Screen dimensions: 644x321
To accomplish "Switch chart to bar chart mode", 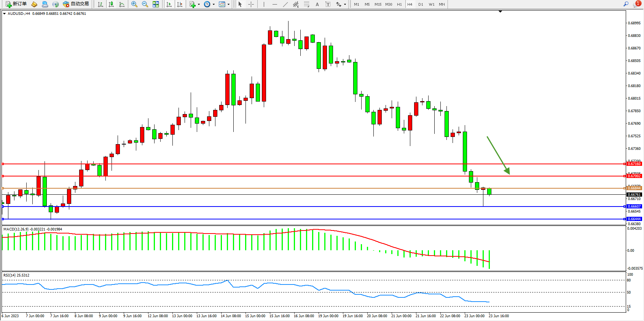I will click(100, 4).
